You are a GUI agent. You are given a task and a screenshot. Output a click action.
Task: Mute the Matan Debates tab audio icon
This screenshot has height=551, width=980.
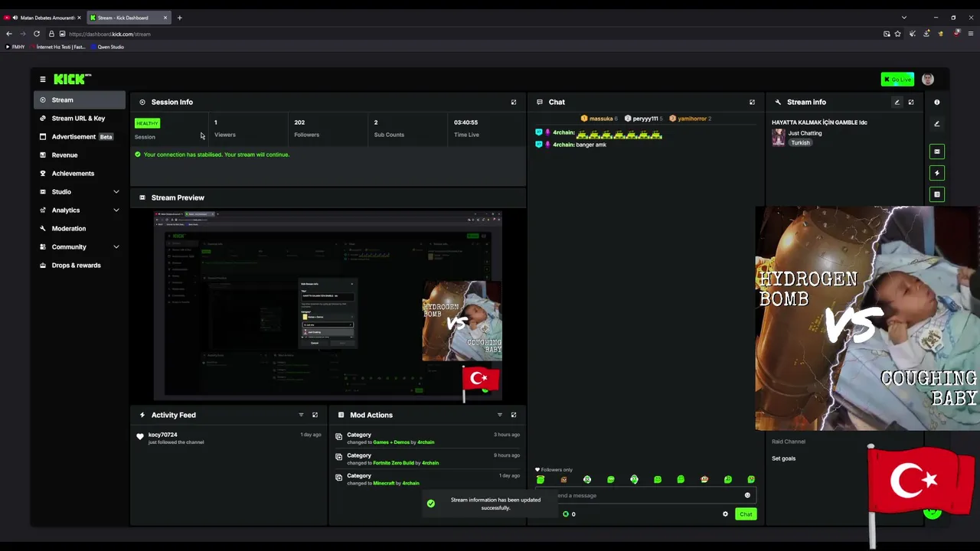tap(15, 18)
